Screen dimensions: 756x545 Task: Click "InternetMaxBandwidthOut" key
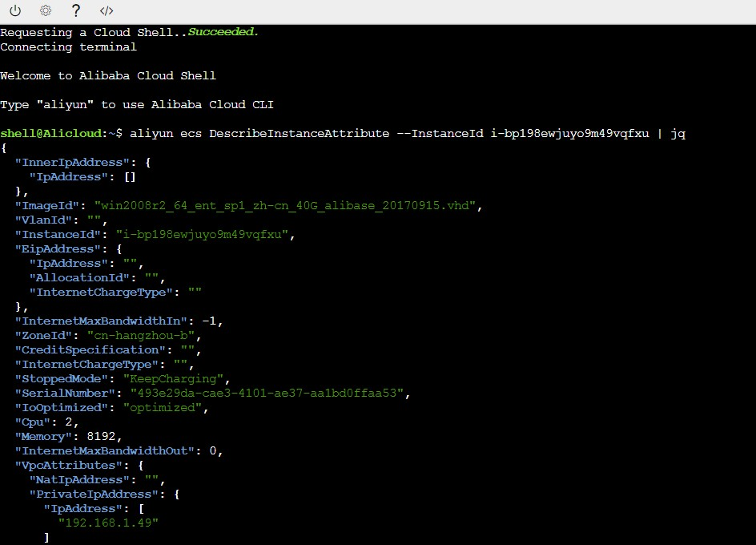click(x=105, y=451)
